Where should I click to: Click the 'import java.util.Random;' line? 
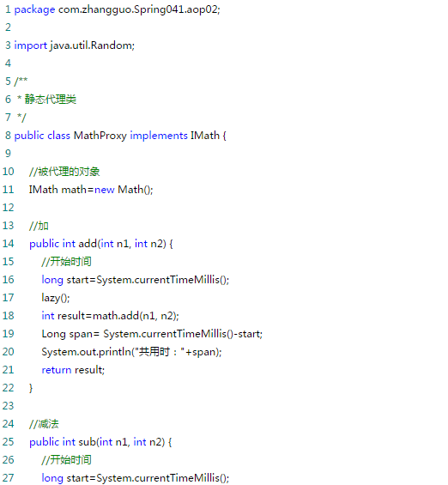[75, 45]
